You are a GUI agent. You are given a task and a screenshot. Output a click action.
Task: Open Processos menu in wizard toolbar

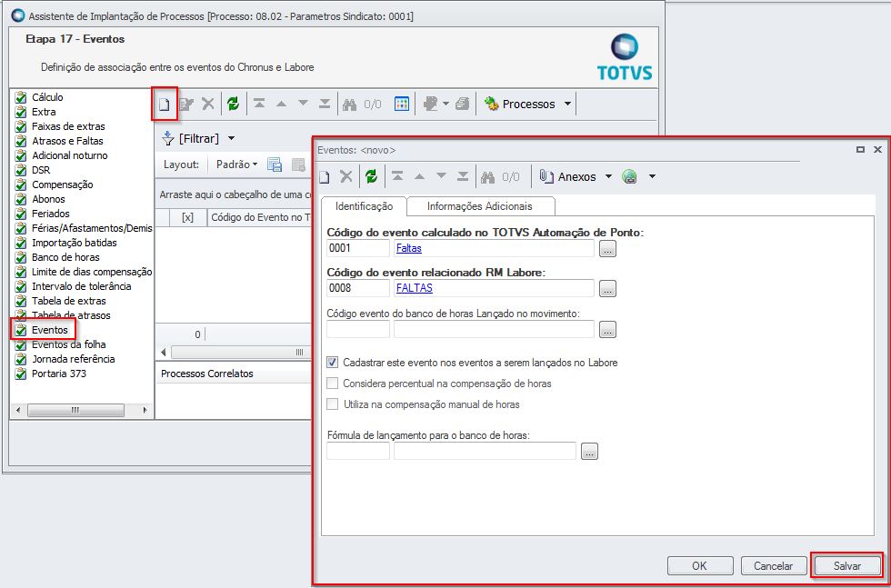pyautogui.click(x=528, y=104)
